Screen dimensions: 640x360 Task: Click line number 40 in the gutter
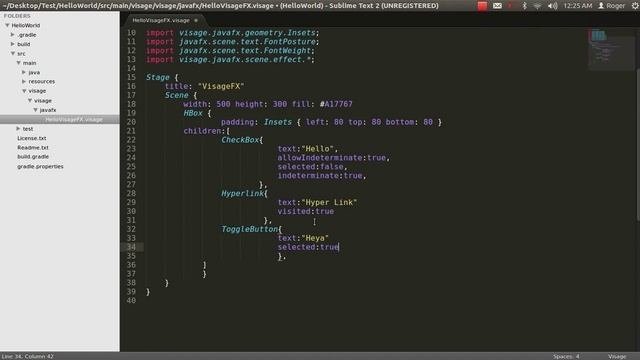coord(131,300)
